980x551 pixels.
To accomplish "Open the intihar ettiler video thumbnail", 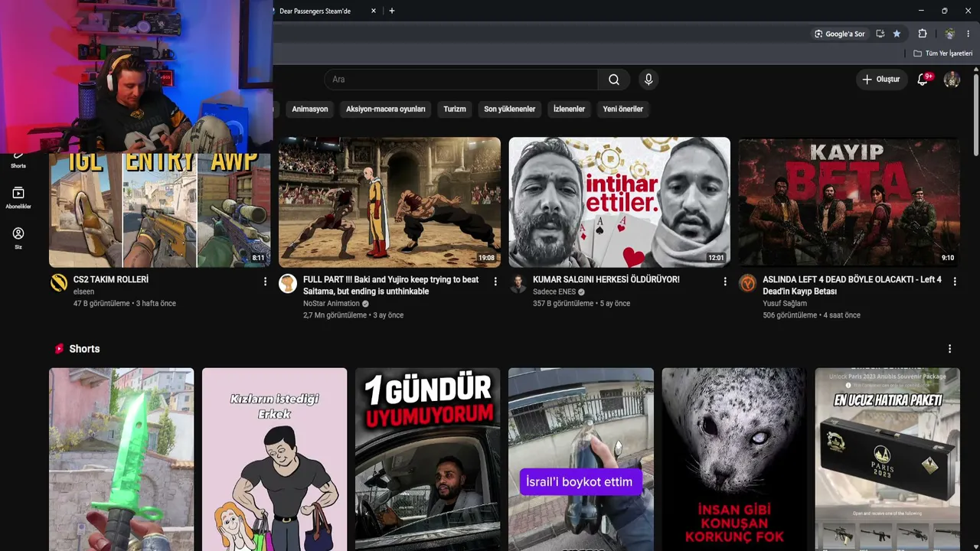I will [619, 202].
